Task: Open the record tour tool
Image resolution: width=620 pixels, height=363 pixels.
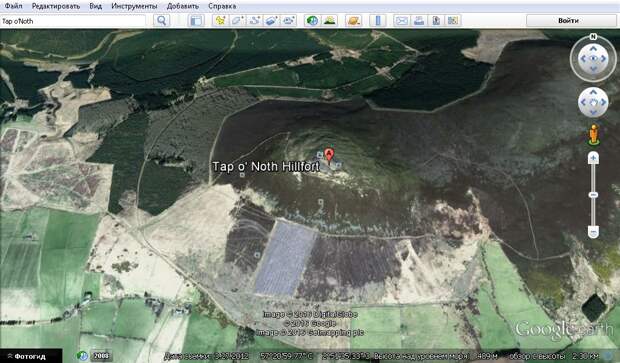Action: (288, 21)
